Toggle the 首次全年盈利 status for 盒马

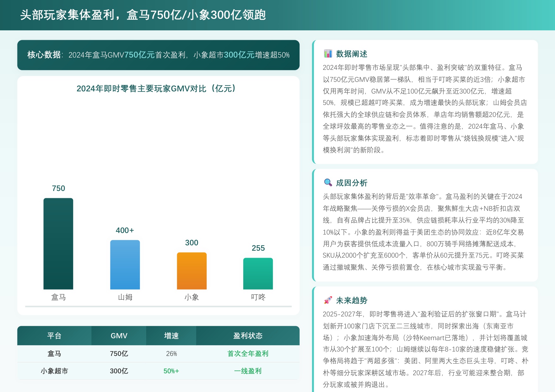point(247,354)
